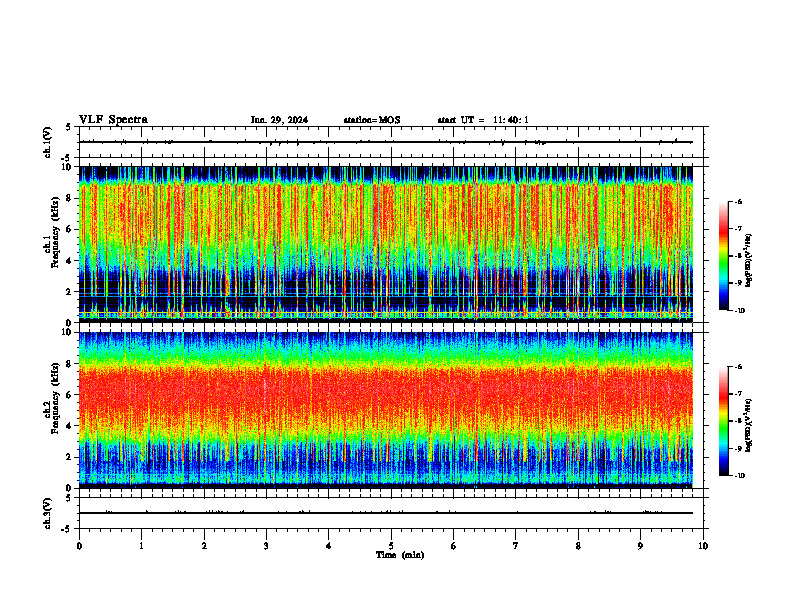
Task: Click time-axis tick label "10" at the end
Action: click(x=703, y=546)
